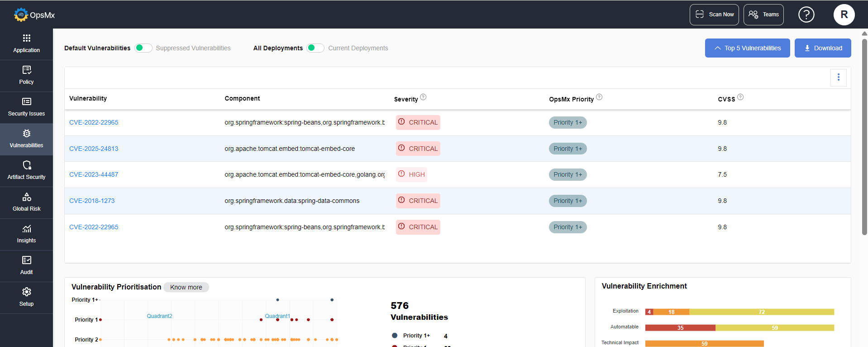Collapse the Top 5 Vulnerabilities panel
This screenshot has height=347, width=868.
[747, 48]
